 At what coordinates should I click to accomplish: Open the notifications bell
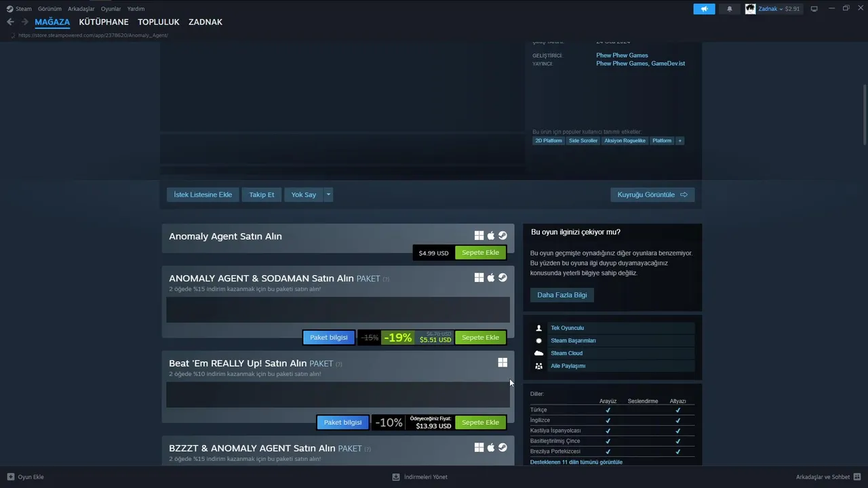730,9
